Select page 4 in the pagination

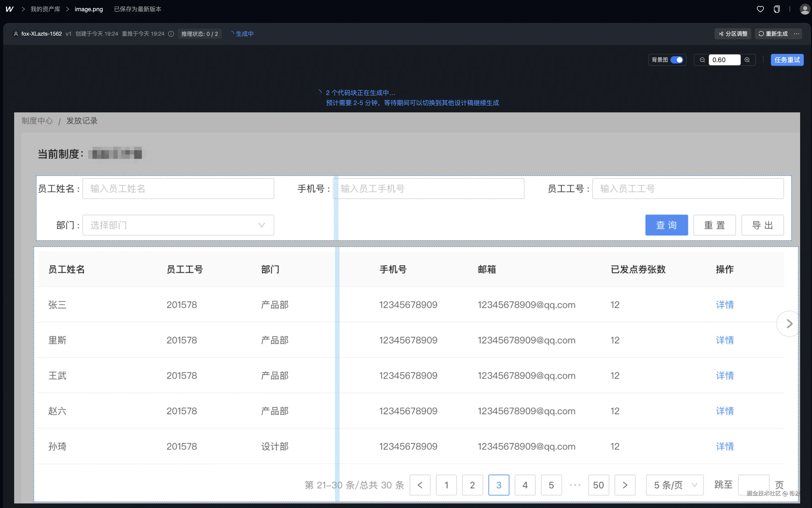(x=525, y=485)
